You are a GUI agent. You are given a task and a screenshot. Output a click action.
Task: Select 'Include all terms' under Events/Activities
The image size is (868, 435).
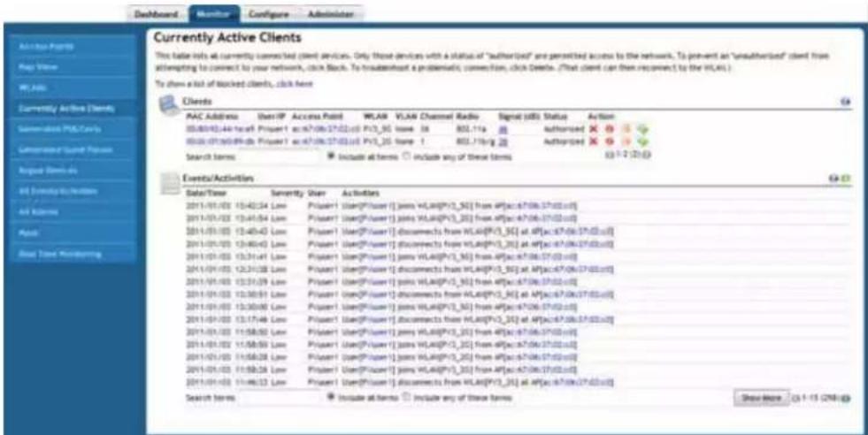(x=332, y=397)
